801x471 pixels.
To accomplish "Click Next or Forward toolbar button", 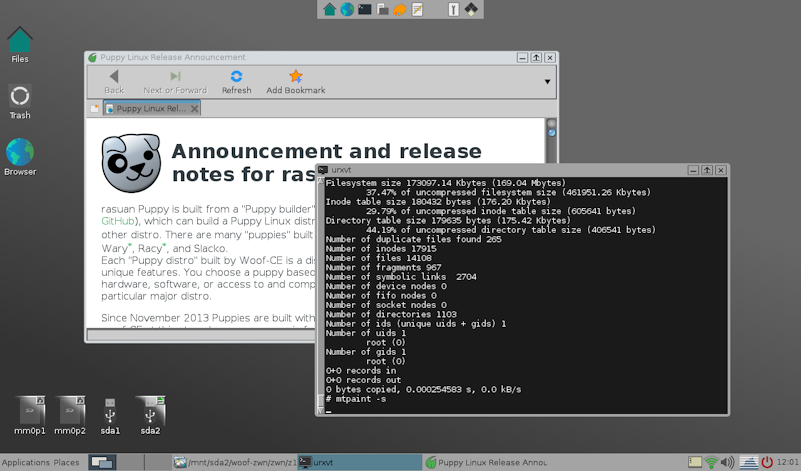I will [x=175, y=82].
